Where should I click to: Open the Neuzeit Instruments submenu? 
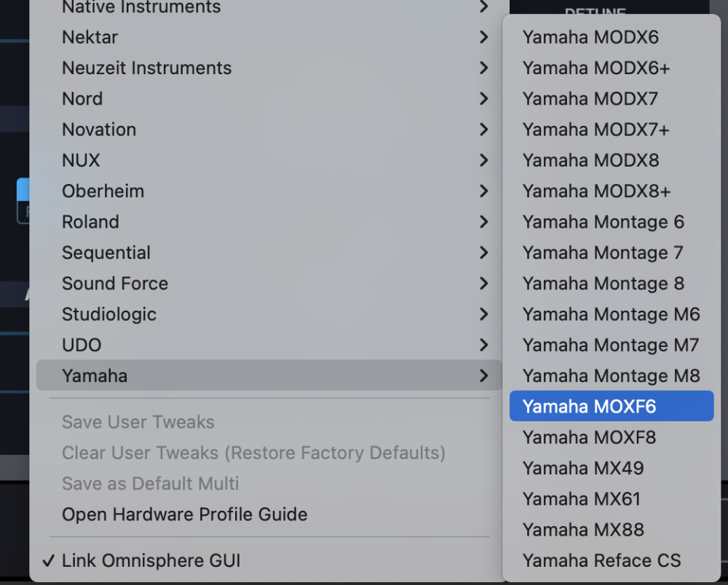(x=146, y=68)
